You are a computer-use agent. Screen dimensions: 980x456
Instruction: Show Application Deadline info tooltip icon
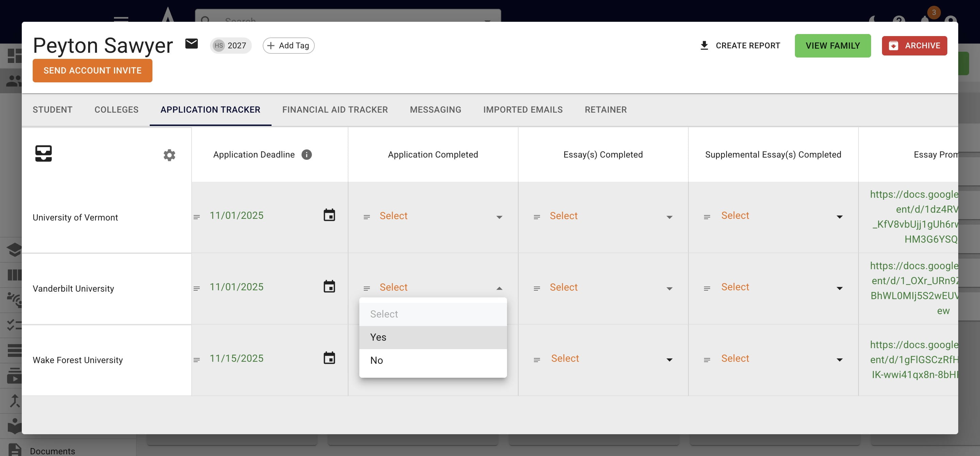click(306, 154)
